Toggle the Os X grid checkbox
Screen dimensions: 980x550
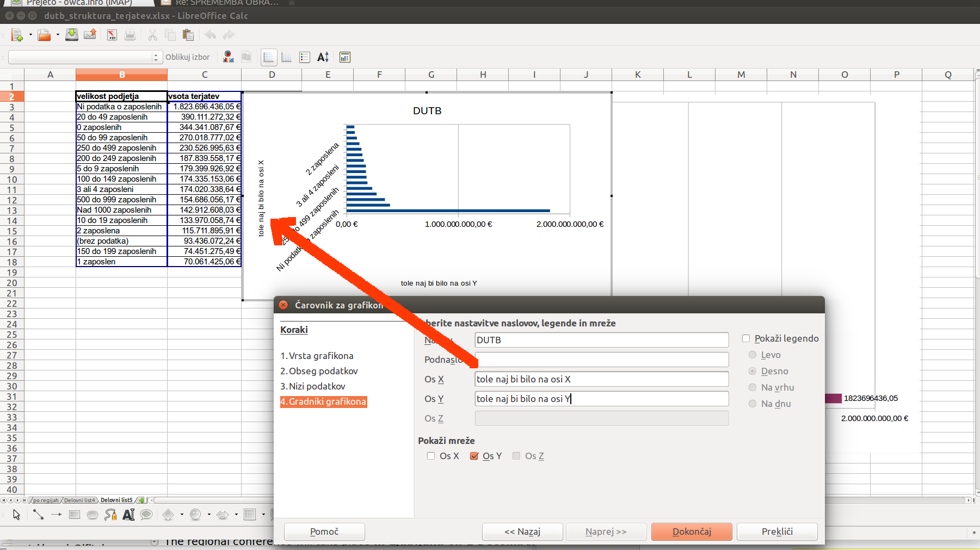tap(431, 456)
